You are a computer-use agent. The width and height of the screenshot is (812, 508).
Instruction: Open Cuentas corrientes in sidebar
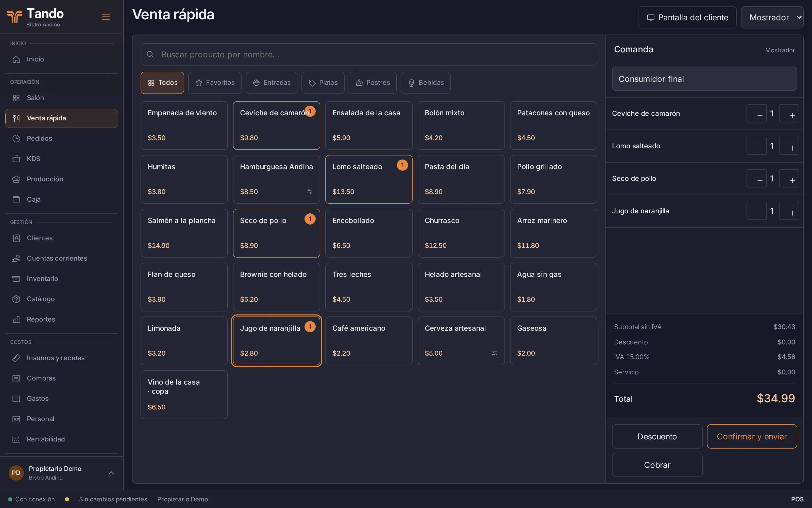tap(62, 258)
